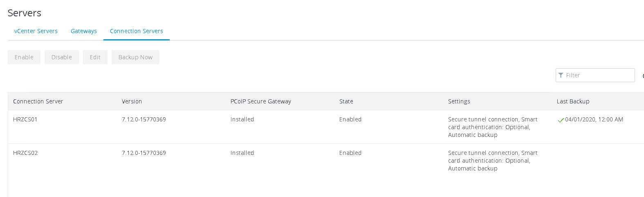Viewport: 644px width, 197px height.
Task: Sort by PCoIP Secure Gateway column
Action: pyautogui.click(x=261, y=101)
